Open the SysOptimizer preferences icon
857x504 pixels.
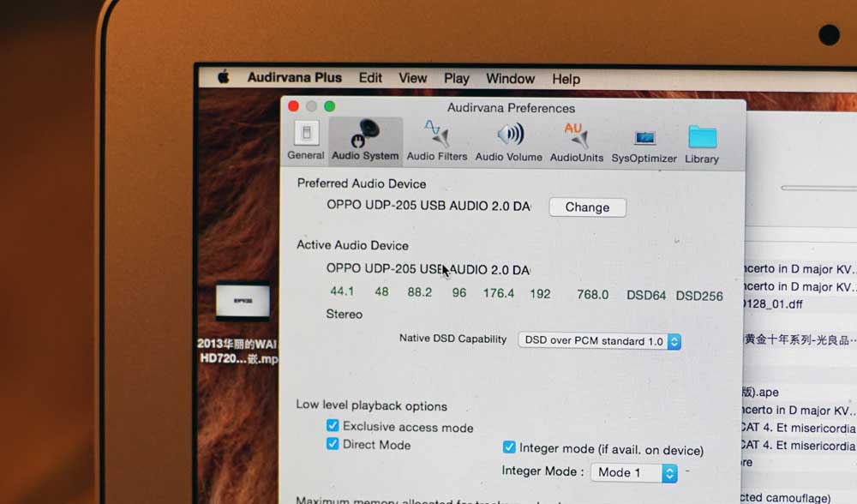pyautogui.click(x=644, y=146)
